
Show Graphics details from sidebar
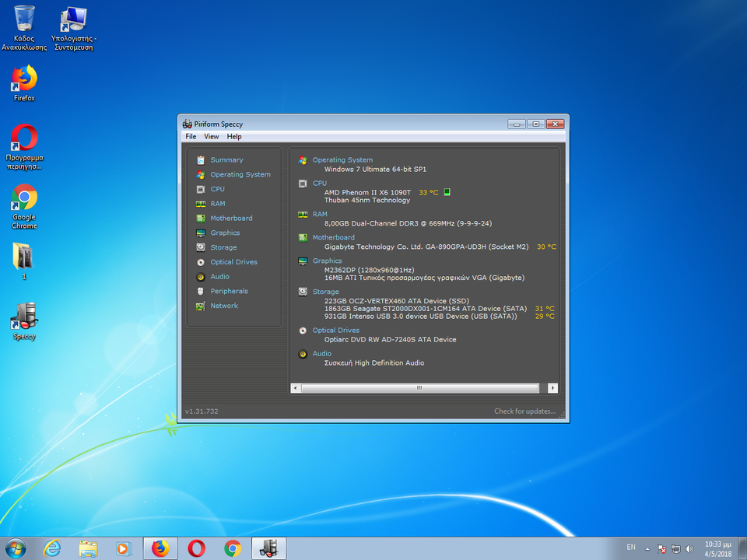(x=225, y=233)
